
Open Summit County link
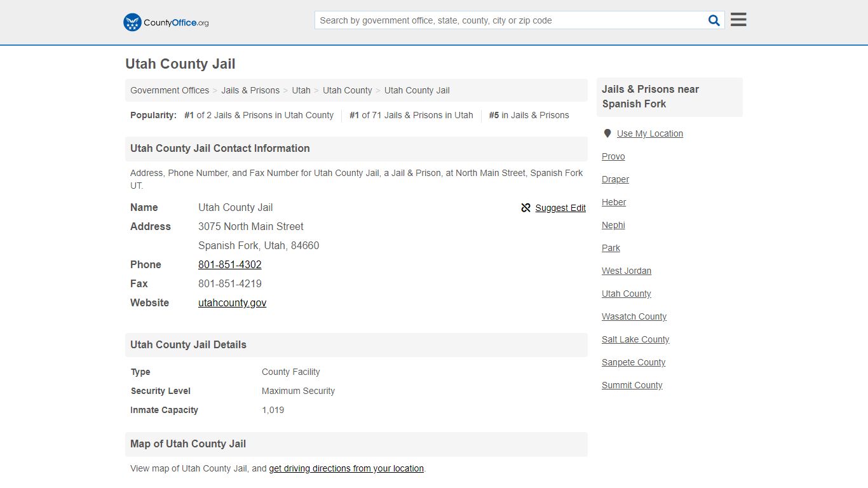pos(632,385)
